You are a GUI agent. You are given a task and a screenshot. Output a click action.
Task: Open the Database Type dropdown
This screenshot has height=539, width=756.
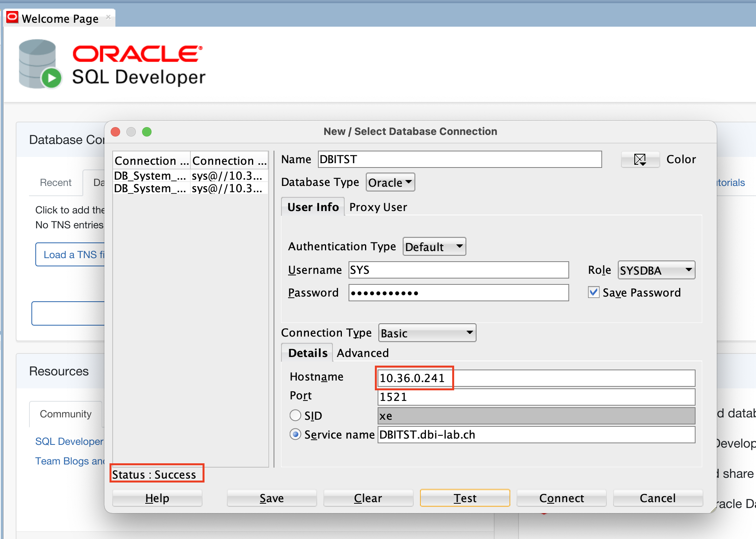pyautogui.click(x=390, y=182)
